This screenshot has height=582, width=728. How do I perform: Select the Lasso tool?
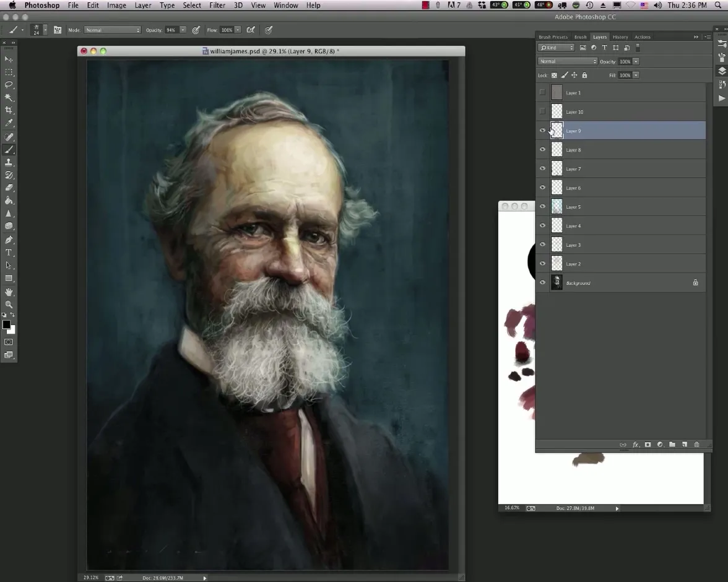[x=9, y=85]
